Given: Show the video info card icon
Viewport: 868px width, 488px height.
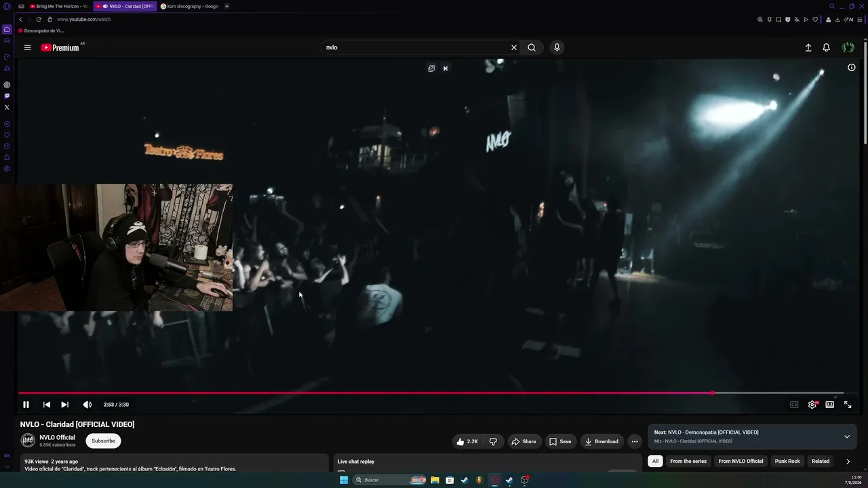Looking at the screenshot, I should pyautogui.click(x=852, y=68).
